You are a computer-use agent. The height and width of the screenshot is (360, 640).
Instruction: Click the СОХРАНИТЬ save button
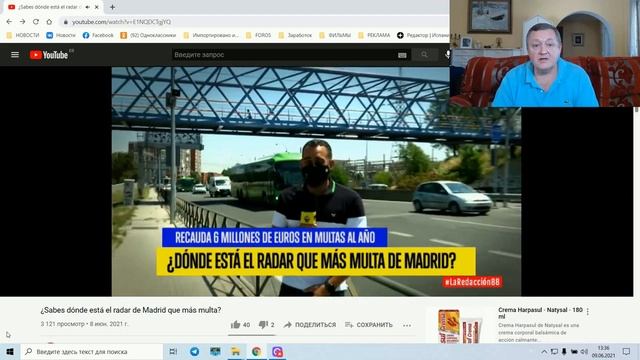coord(369,325)
